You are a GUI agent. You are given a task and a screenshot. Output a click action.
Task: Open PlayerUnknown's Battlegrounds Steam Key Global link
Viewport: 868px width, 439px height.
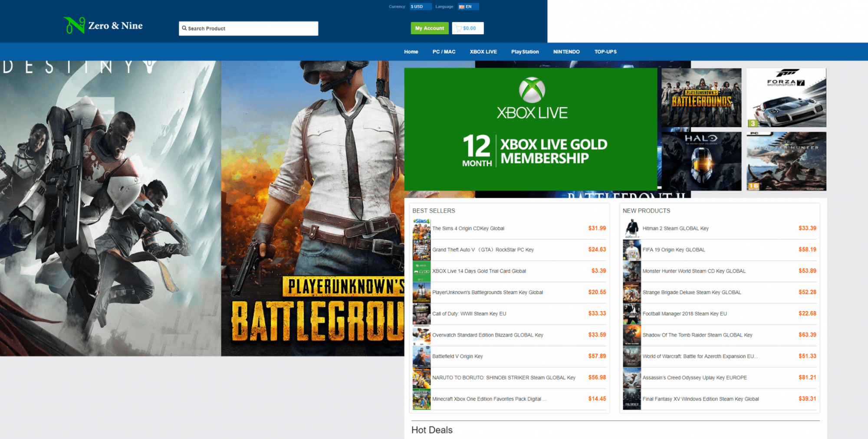click(x=487, y=292)
